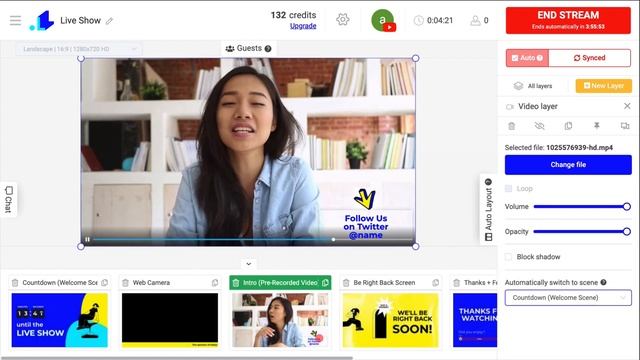Viewport: 640px width, 360px height.
Task: Open the Auto Layout side tab
Action: [488, 209]
